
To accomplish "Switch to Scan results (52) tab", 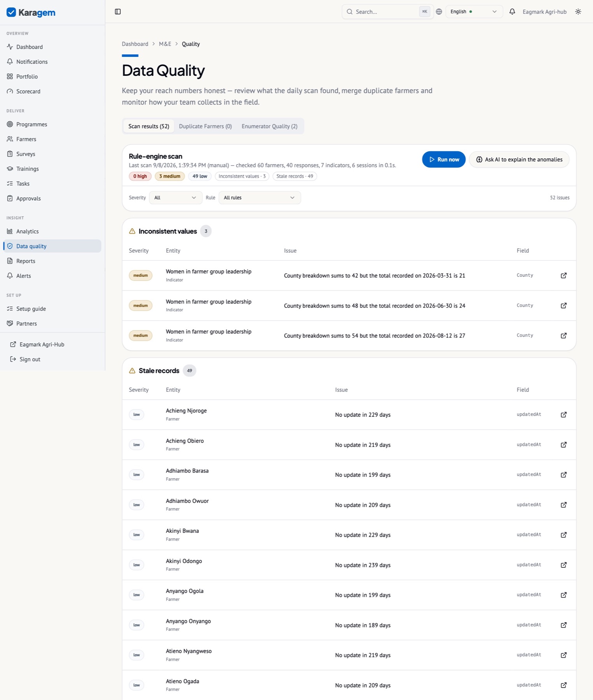I will [x=149, y=126].
